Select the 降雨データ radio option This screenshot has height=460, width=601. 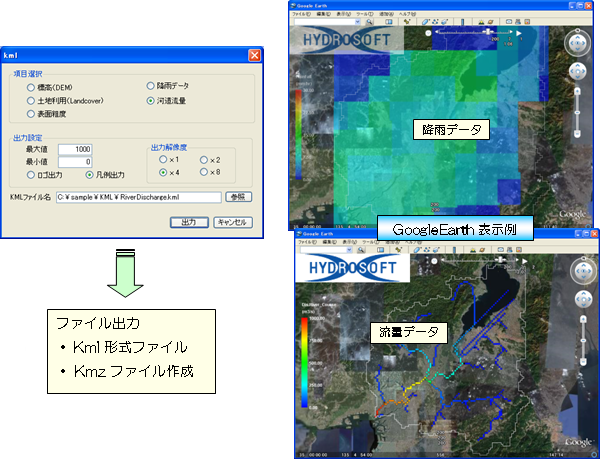pos(151,88)
